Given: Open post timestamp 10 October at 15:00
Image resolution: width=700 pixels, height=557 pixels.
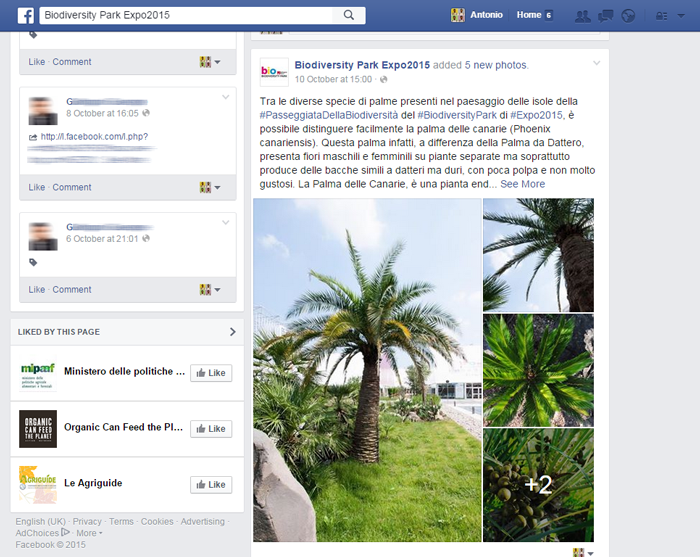Looking at the screenshot, I should click(333, 79).
